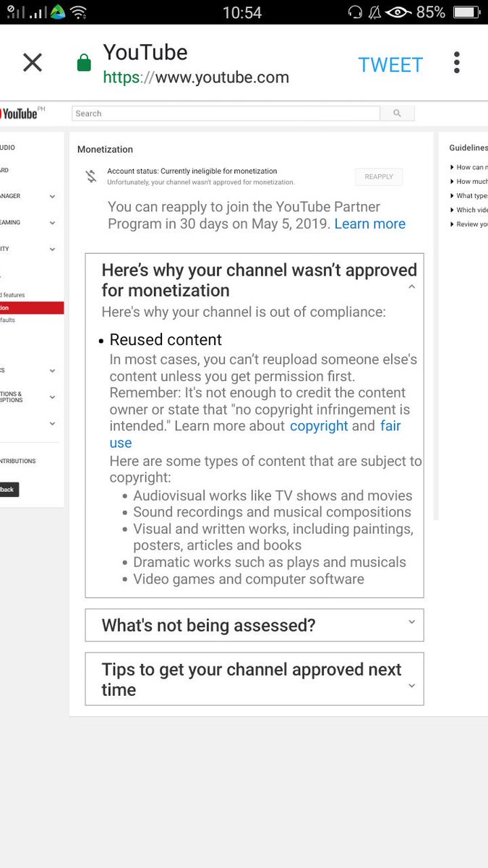The width and height of the screenshot is (488, 868).
Task: Close the browser tab with X icon
Action: 33,63
